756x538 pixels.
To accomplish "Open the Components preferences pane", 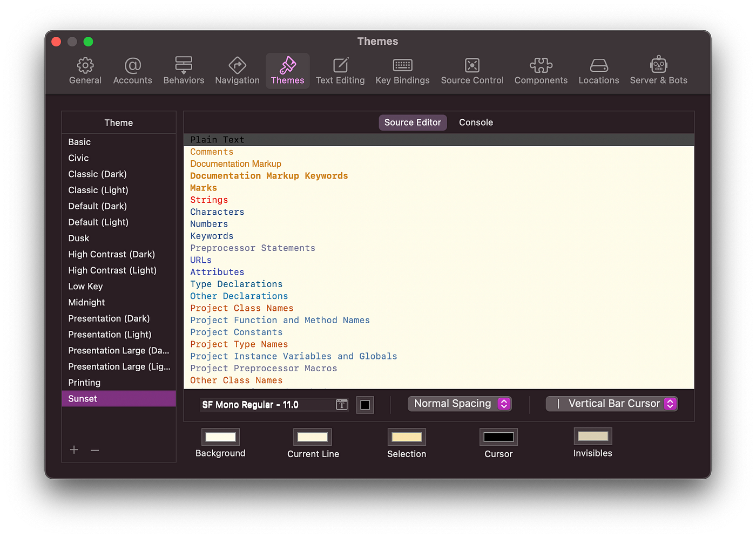I will [x=541, y=71].
